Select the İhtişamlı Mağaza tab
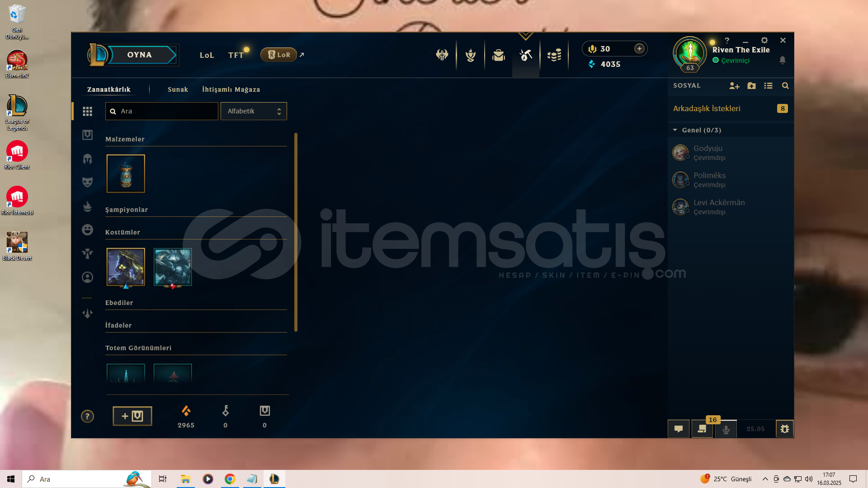The height and width of the screenshot is (488, 868). pos(231,89)
